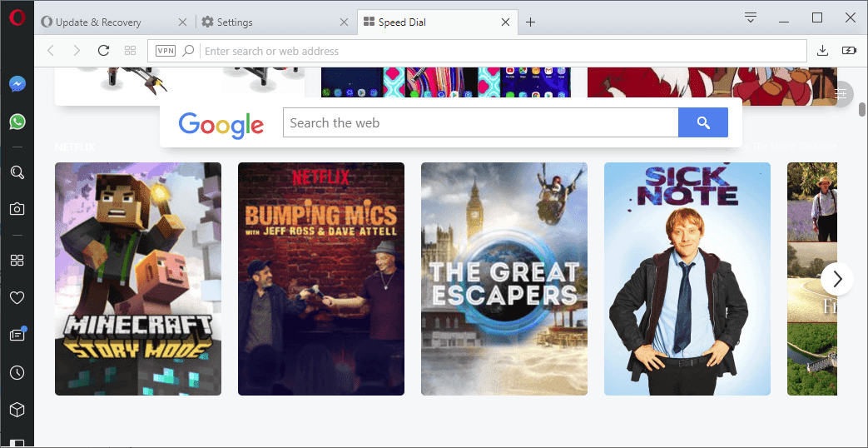Reload the current page
This screenshot has width=868, height=448.
pos(103,51)
